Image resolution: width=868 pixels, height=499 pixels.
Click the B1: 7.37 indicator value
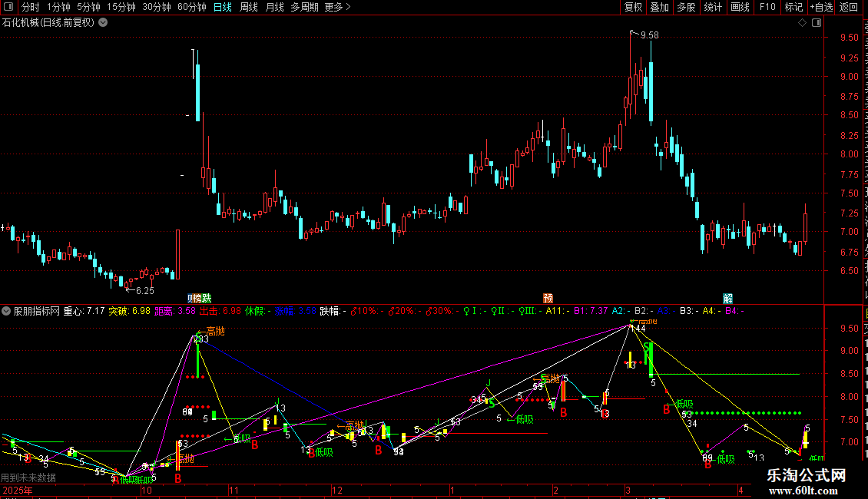[591, 311]
